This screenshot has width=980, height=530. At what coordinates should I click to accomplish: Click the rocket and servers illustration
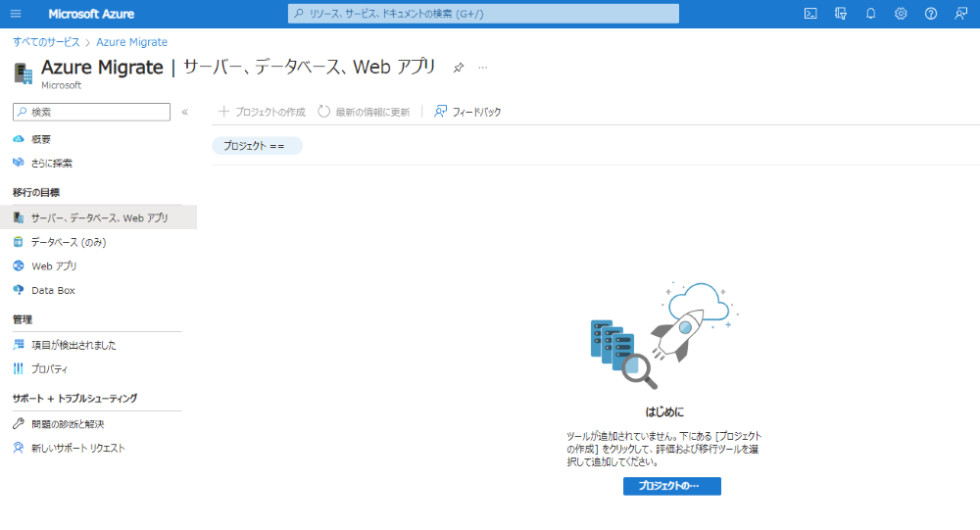click(665, 335)
